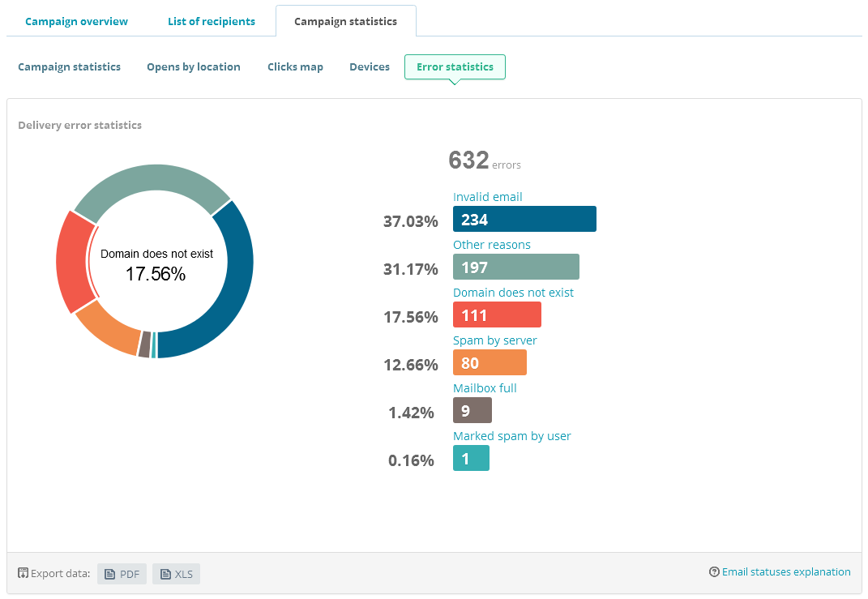Switch to the Campaign overview tab
Image resolution: width=868 pixels, height=599 pixels.
tap(75, 21)
